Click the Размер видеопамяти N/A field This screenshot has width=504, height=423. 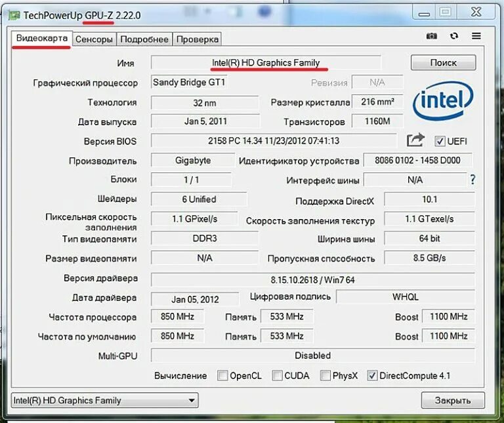click(x=205, y=258)
